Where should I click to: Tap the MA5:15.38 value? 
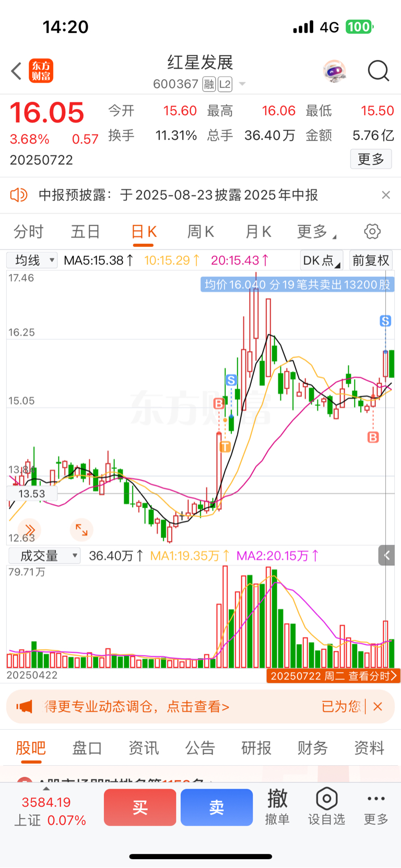[98, 260]
